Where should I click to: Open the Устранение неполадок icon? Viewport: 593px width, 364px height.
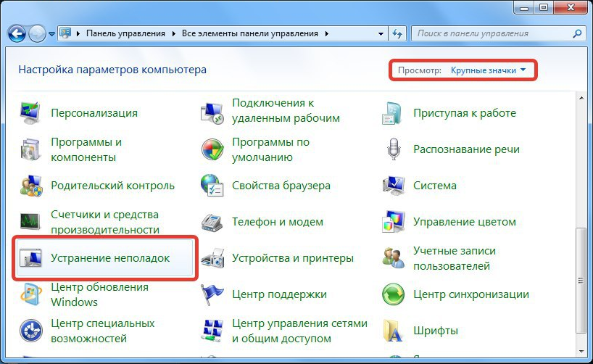point(30,258)
